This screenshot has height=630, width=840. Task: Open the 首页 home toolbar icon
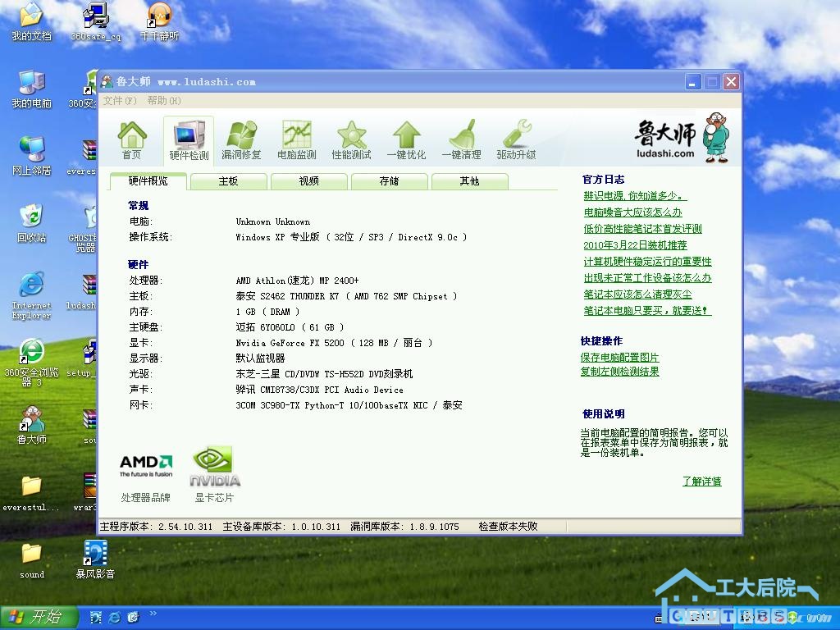[x=132, y=139]
